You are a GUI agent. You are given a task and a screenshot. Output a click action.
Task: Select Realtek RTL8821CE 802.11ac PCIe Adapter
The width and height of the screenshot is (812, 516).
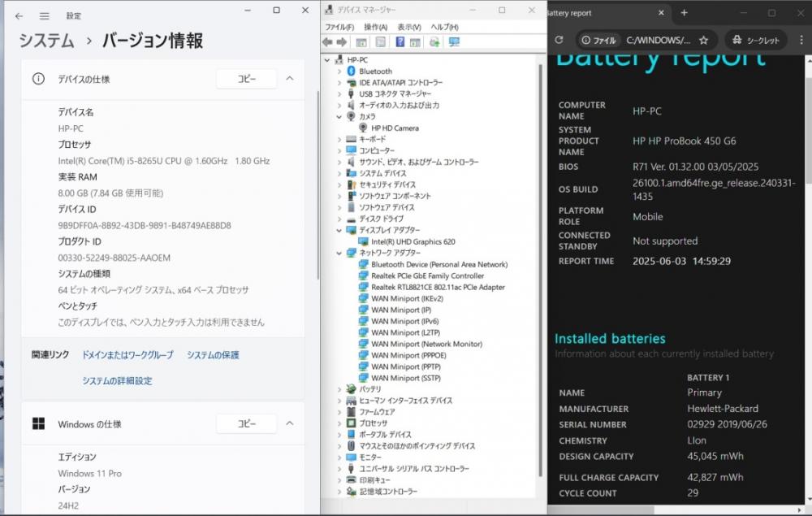click(432, 288)
